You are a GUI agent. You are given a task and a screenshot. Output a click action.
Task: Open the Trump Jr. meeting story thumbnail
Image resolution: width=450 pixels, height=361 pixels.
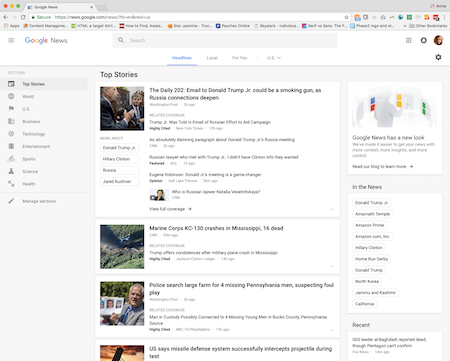[x=122, y=108]
